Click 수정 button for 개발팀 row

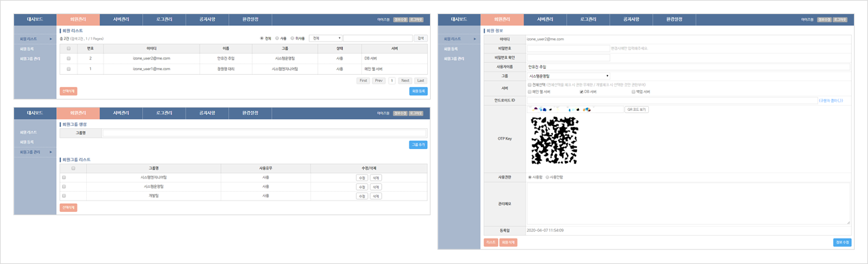pyautogui.click(x=362, y=196)
